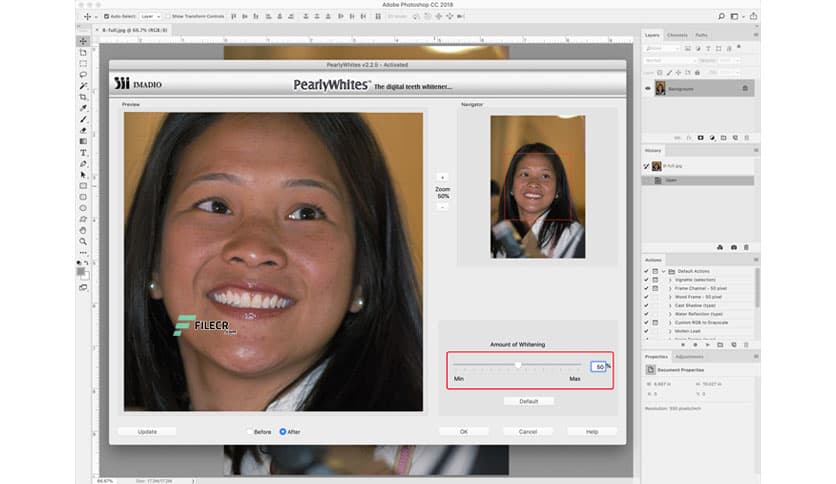
Task: Click the History panel trash icon
Action: point(746,247)
